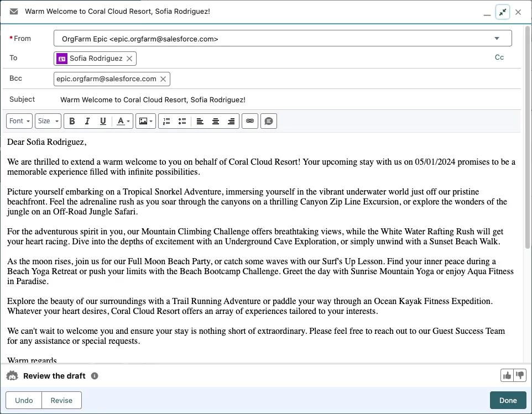Expand the From address dropdown
Screen dimensions: 532x414
tap(496, 39)
